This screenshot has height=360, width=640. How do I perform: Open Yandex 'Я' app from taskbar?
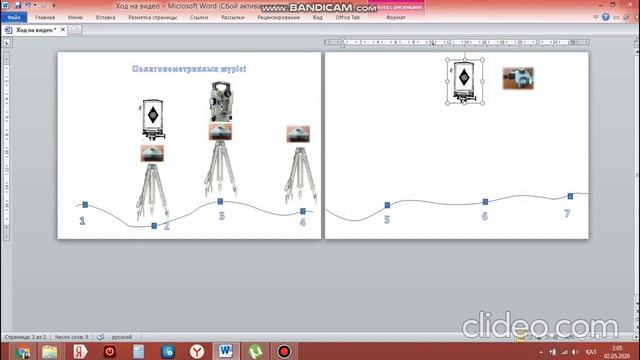click(80, 351)
